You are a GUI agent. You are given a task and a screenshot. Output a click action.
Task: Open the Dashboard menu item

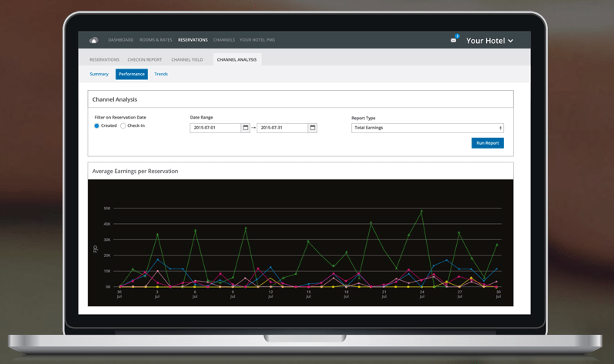click(121, 40)
